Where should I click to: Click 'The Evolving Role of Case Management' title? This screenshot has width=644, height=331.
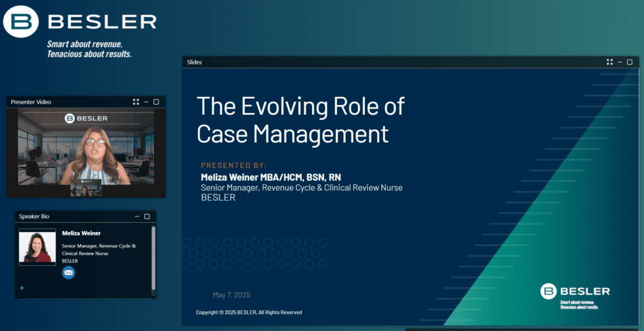pyautogui.click(x=301, y=120)
